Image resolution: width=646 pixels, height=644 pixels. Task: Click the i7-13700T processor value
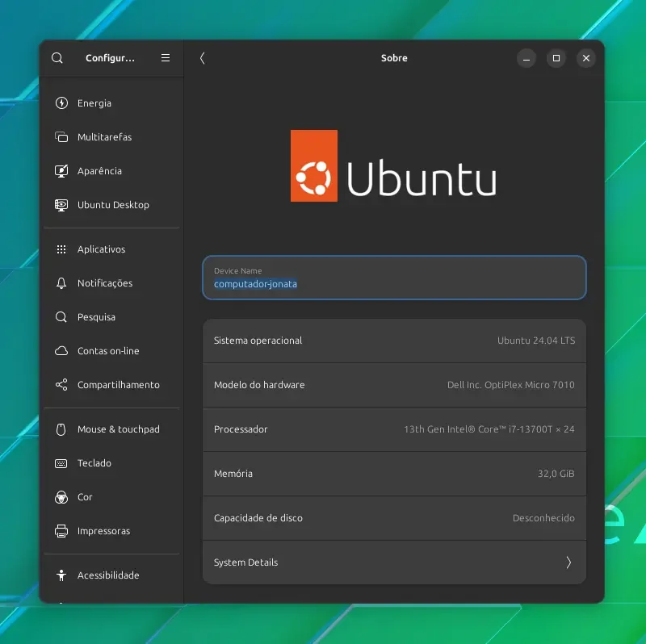pyautogui.click(x=489, y=429)
